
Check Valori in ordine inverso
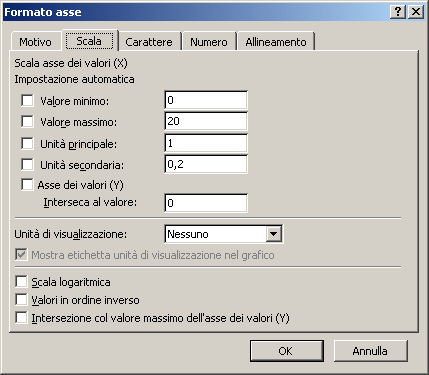pyautogui.click(x=21, y=300)
